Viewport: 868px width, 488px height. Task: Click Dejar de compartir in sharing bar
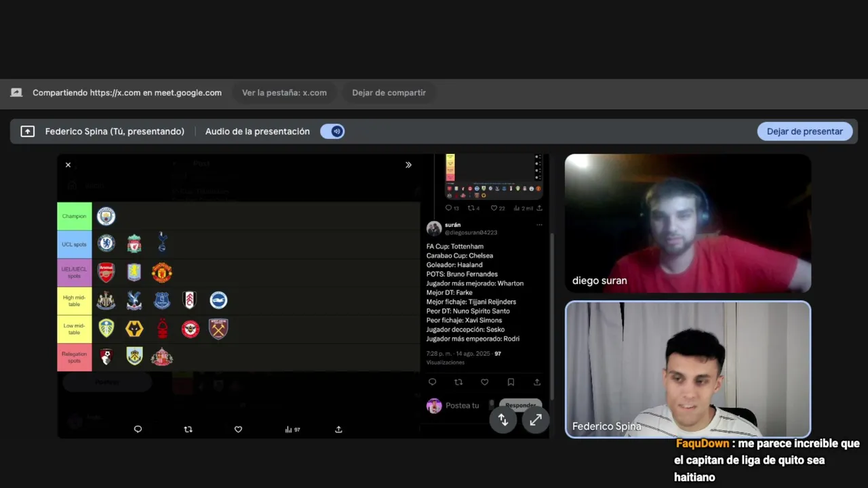coord(389,93)
